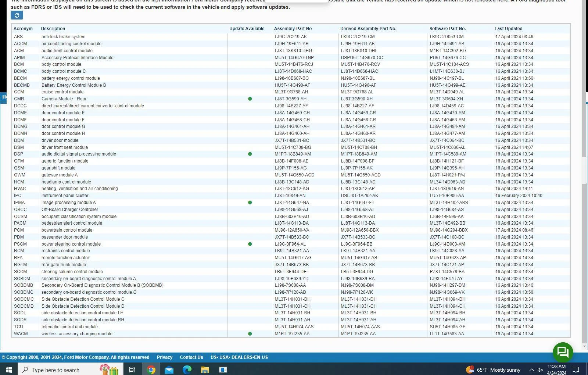This screenshot has height=375, width=588.
Task: Click 'Off-Board Charger Controller' description
Action: click(x=70, y=210)
